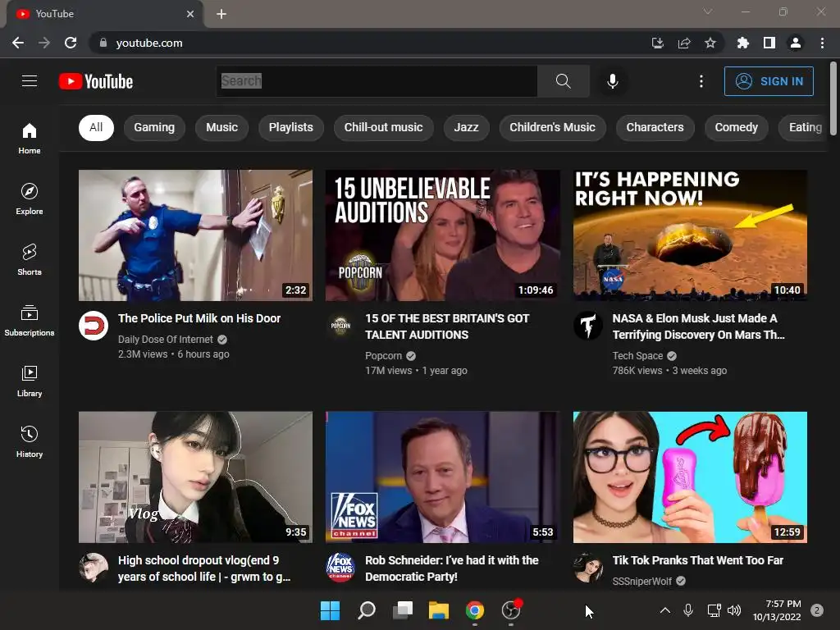Open the Chrome tab search chevron
The image size is (840, 630).
click(707, 11)
